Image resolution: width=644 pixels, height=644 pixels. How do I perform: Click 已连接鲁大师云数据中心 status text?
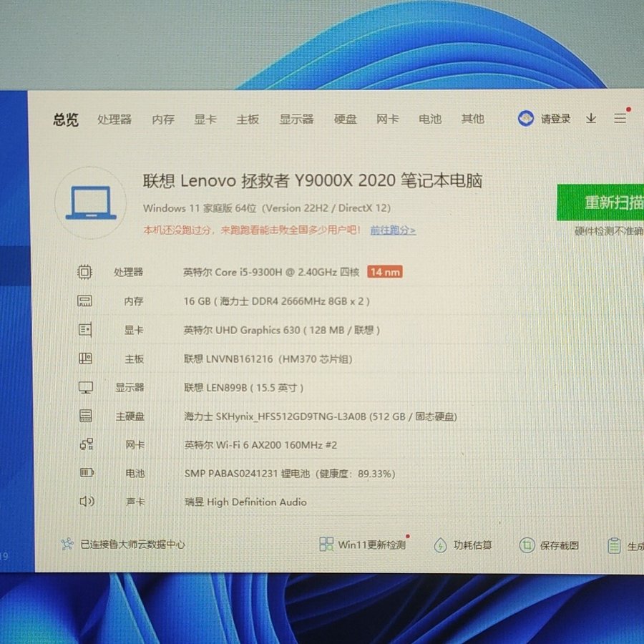click(132, 545)
